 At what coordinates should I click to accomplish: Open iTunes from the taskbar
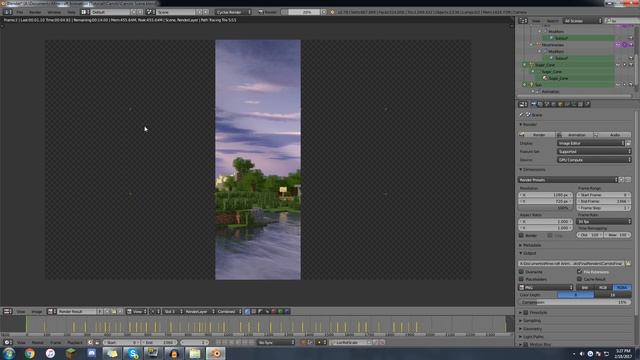[x=50, y=353]
